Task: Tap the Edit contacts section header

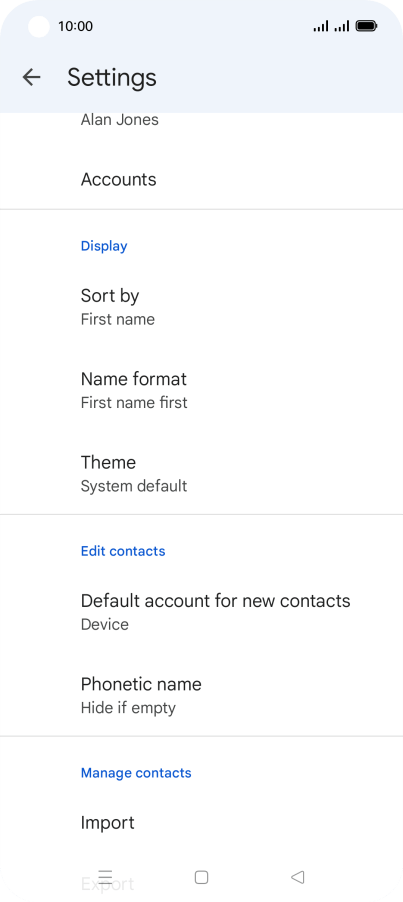Action: point(123,551)
